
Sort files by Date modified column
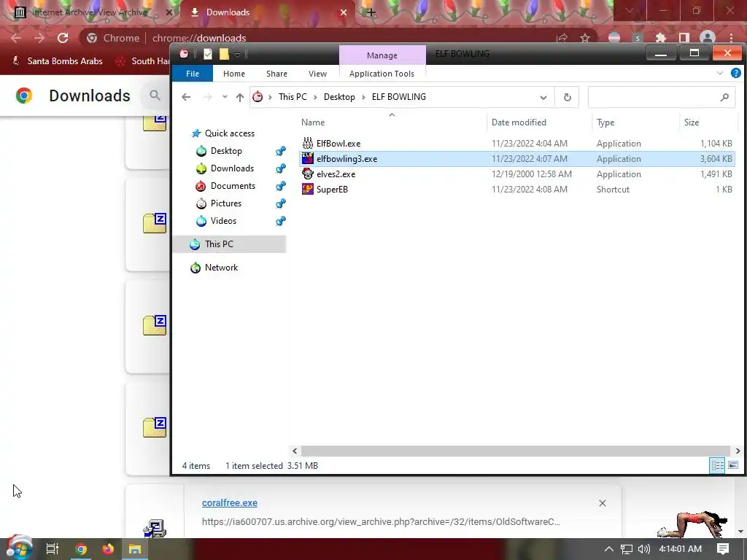tap(519, 122)
